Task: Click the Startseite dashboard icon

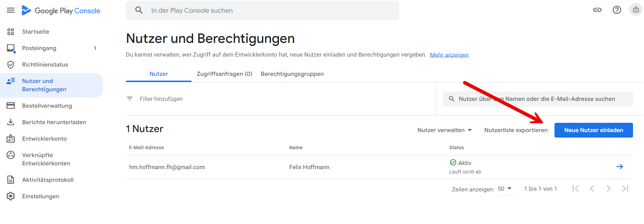Action: [x=11, y=32]
